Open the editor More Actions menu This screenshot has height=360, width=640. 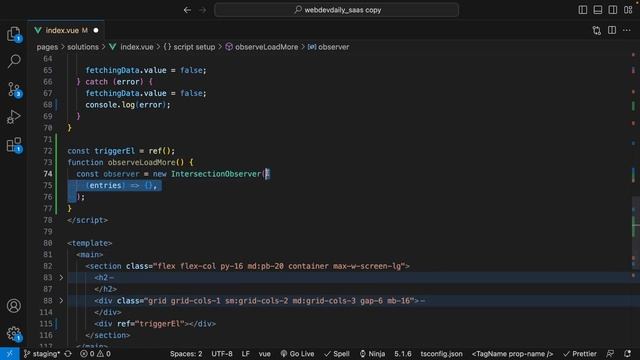pyautogui.click(x=627, y=30)
